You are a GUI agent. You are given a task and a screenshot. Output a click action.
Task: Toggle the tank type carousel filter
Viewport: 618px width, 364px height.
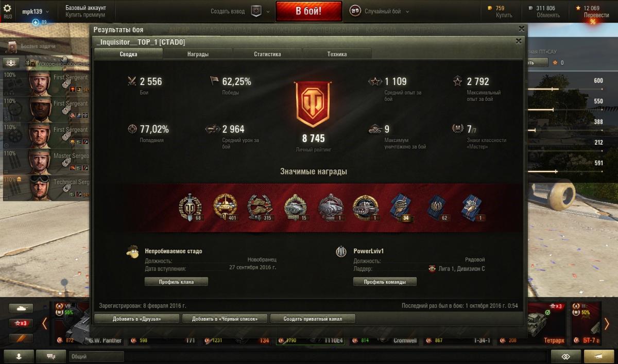[x=21, y=308]
